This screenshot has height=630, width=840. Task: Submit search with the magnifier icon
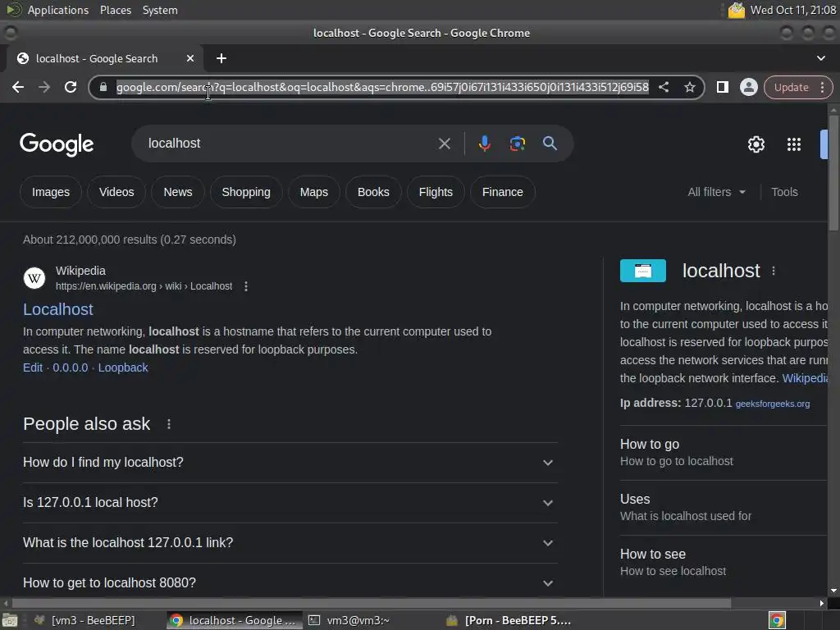point(550,143)
